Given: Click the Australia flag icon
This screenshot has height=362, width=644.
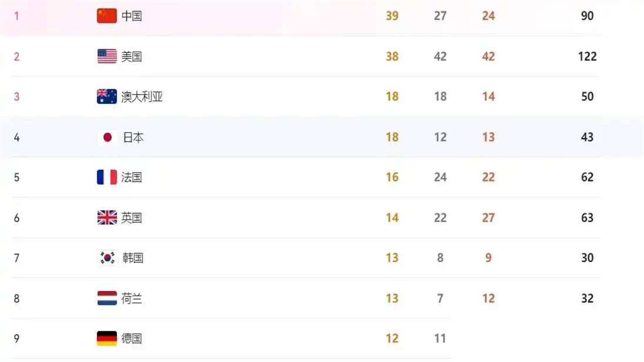Looking at the screenshot, I should tap(107, 96).
